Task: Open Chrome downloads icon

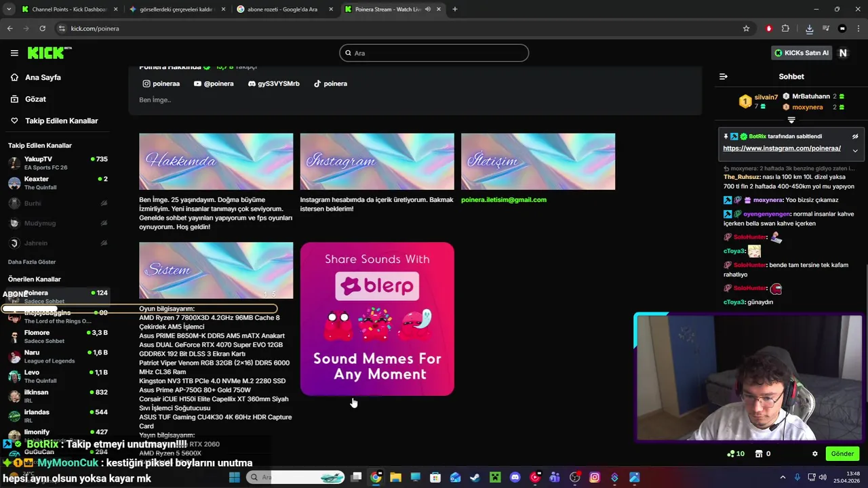Action: coord(809,28)
